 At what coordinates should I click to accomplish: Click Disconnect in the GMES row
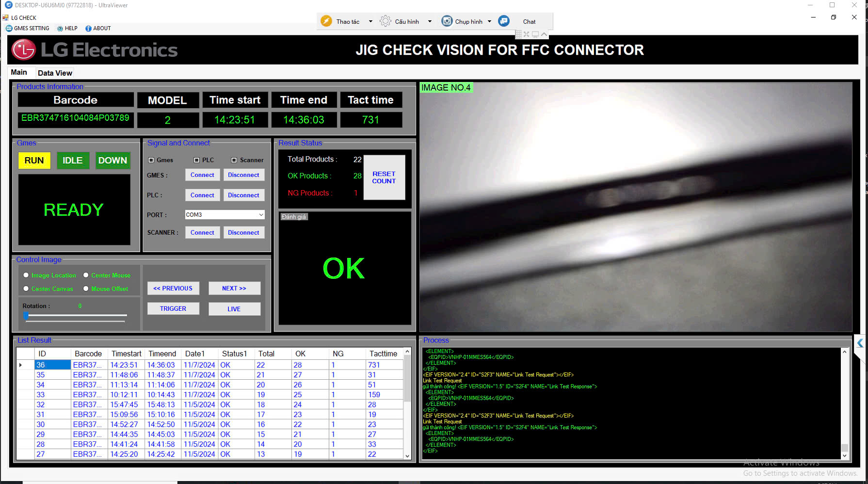click(x=243, y=175)
